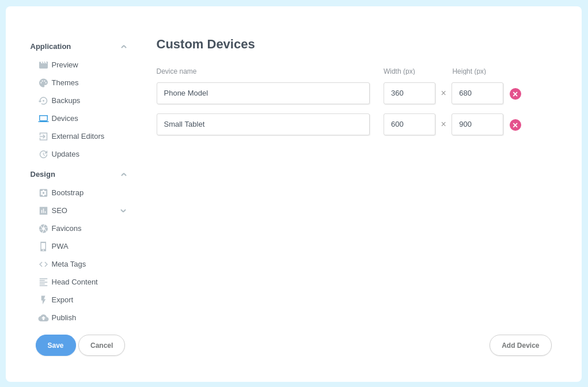Click the Favicons aperture icon

click(43, 229)
